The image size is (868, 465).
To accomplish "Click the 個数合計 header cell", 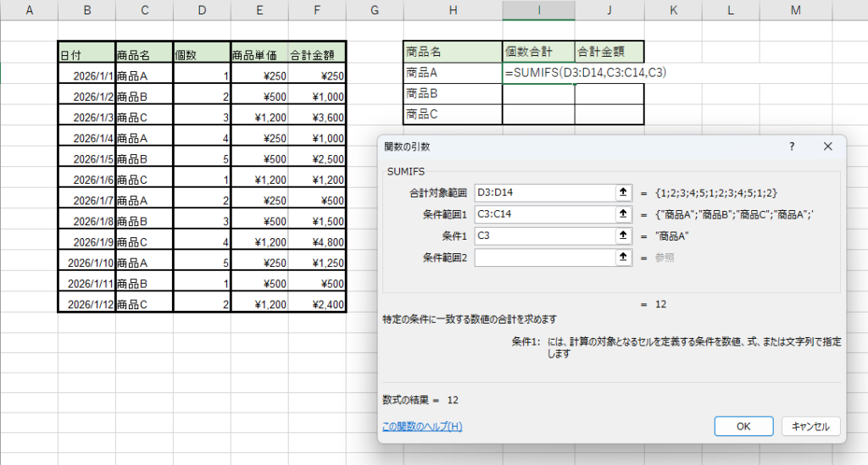I will 538,52.
